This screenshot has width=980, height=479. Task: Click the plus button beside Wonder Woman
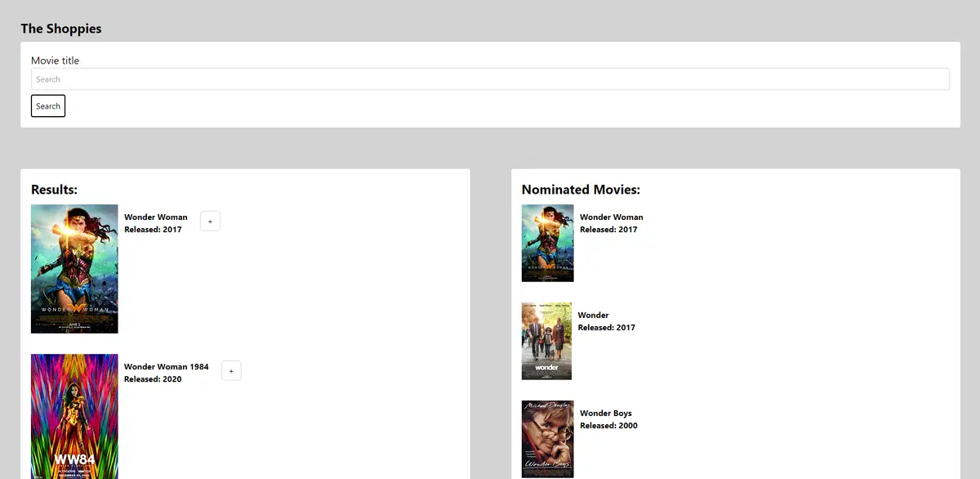[x=210, y=221]
